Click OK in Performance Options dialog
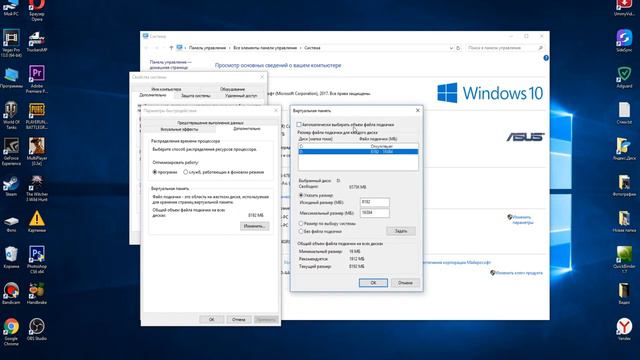640x360 pixels. (x=211, y=320)
